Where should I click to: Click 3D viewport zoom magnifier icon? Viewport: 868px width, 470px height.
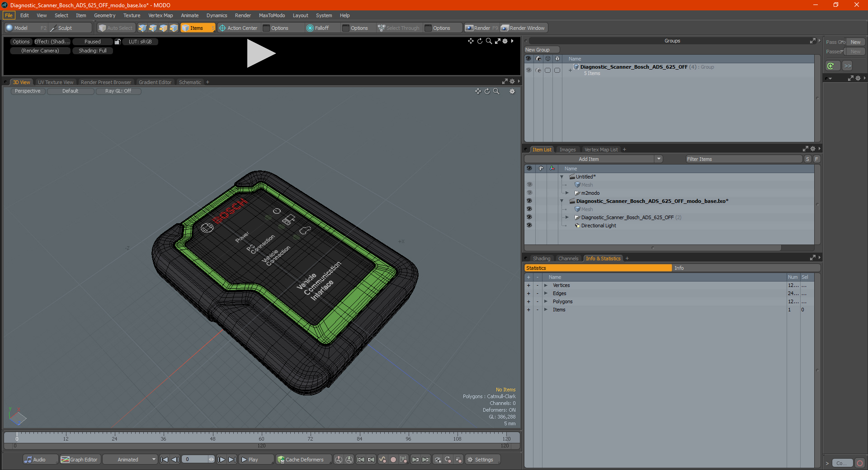496,91
